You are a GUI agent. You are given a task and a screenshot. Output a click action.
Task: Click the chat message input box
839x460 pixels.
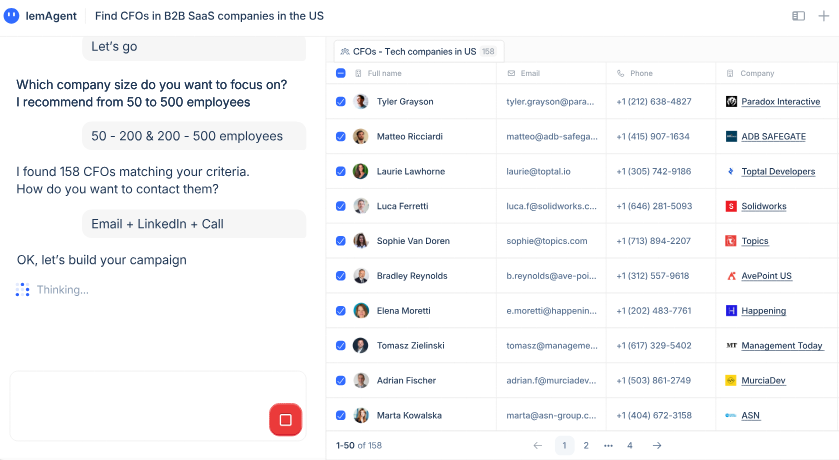click(158, 406)
